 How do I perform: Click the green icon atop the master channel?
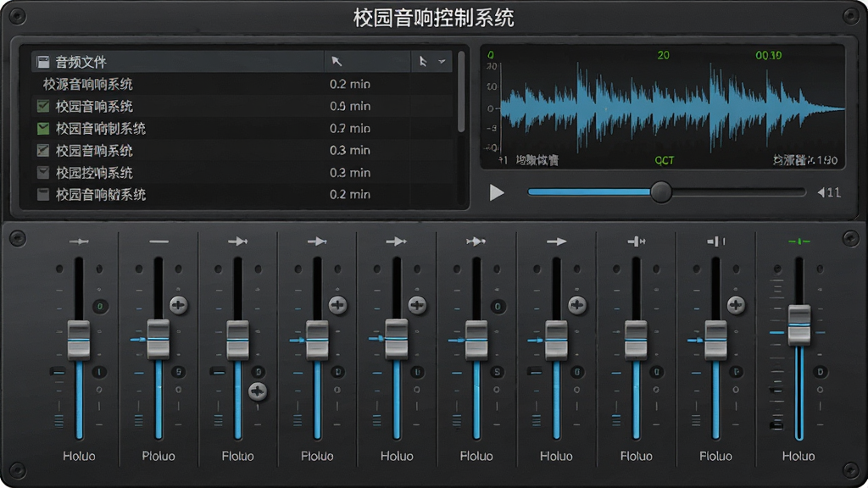[x=798, y=241]
